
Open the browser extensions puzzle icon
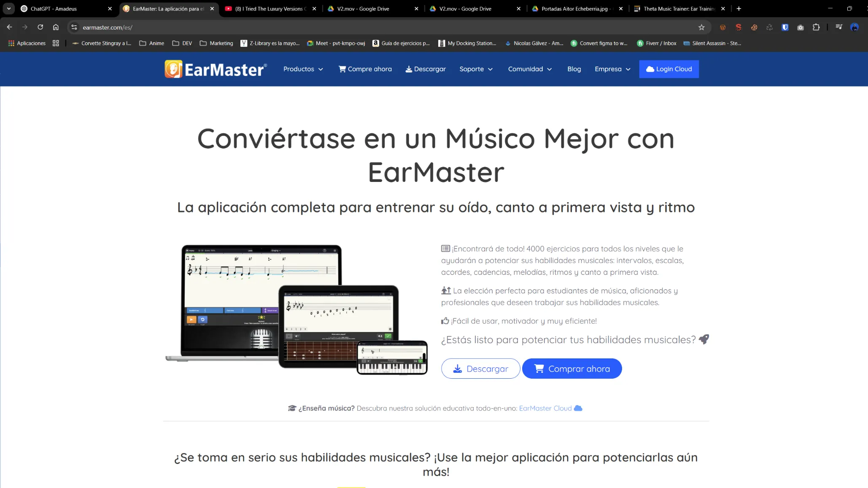click(x=816, y=27)
